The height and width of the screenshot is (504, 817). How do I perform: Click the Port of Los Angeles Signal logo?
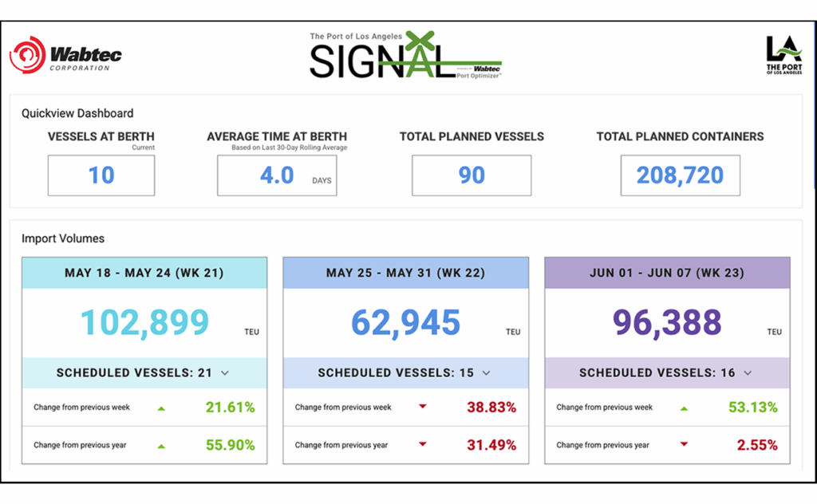(405, 56)
